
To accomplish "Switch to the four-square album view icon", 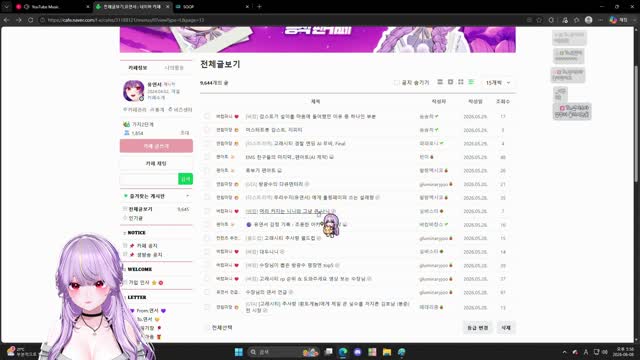I will coord(461,82).
